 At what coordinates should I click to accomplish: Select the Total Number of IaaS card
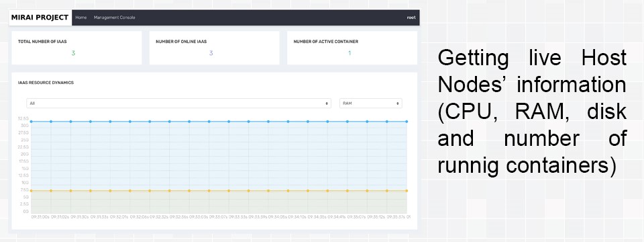click(x=76, y=48)
